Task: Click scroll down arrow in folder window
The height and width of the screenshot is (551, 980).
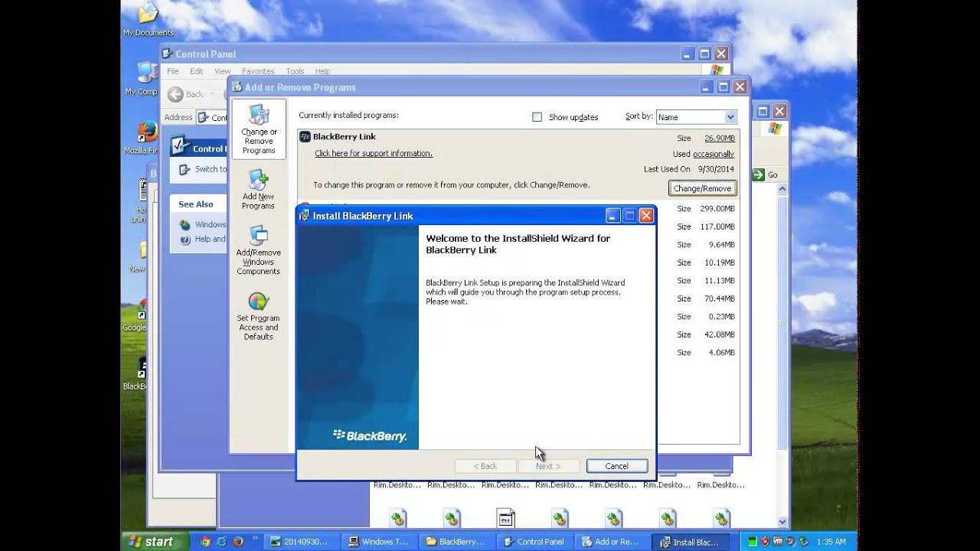Action: 782,522
